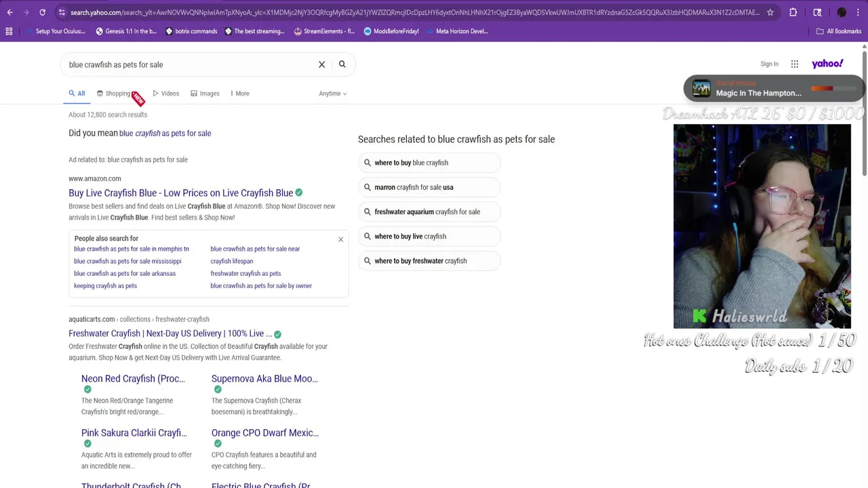Screen dimensions: 868x488
Task: Expand the Anytime time filter dropdown
Action: tap(332, 94)
